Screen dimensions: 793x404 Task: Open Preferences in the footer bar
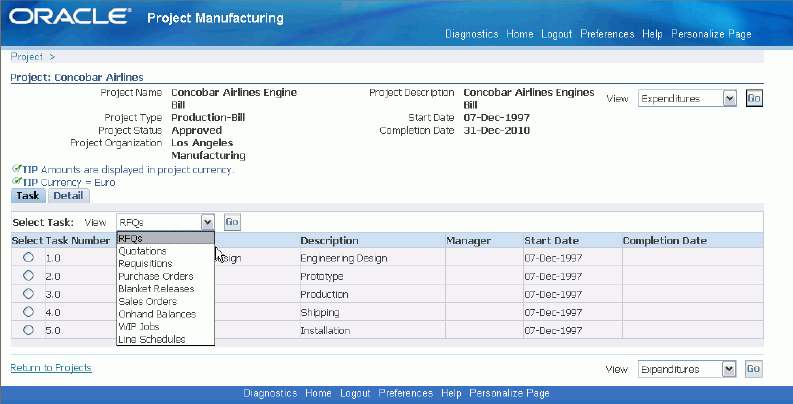(406, 393)
